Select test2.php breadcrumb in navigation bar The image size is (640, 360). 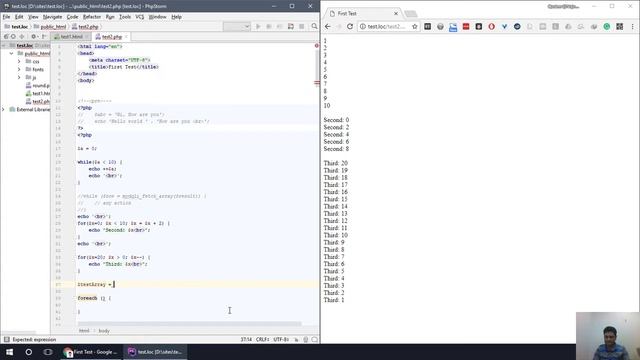click(85, 27)
